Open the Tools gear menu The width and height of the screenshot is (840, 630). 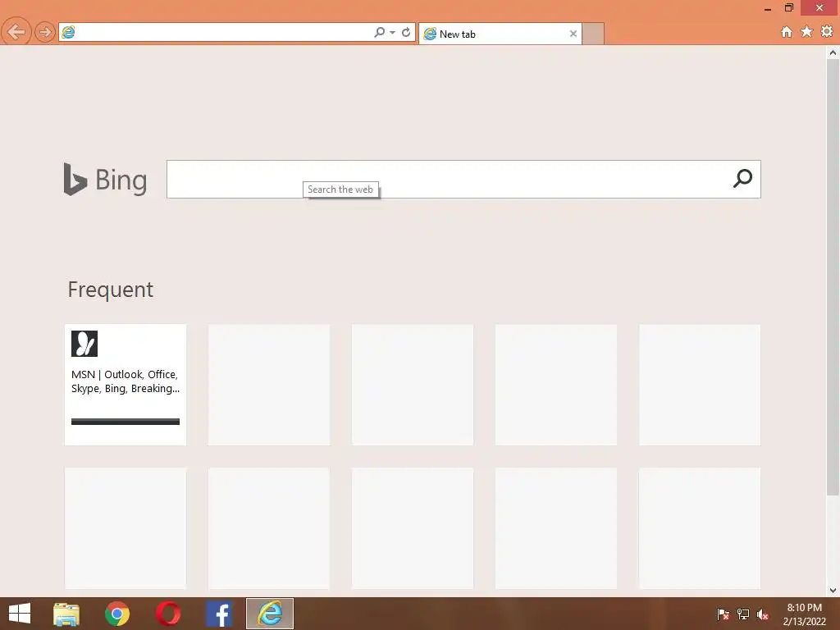click(x=827, y=32)
